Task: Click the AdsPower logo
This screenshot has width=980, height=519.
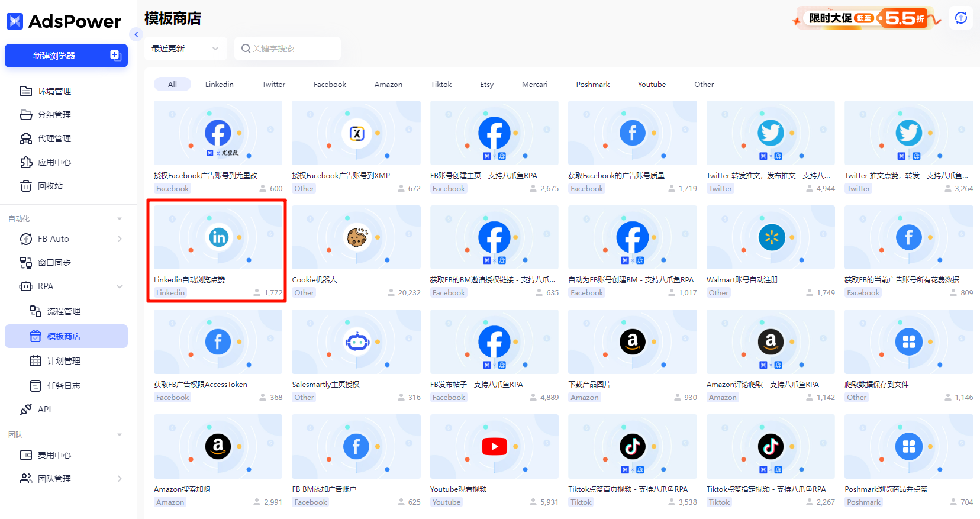Action: point(63,21)
